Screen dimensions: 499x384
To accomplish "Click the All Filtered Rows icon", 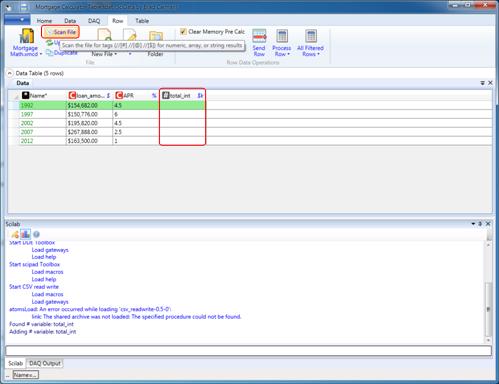I will click(x=311, y=36).
